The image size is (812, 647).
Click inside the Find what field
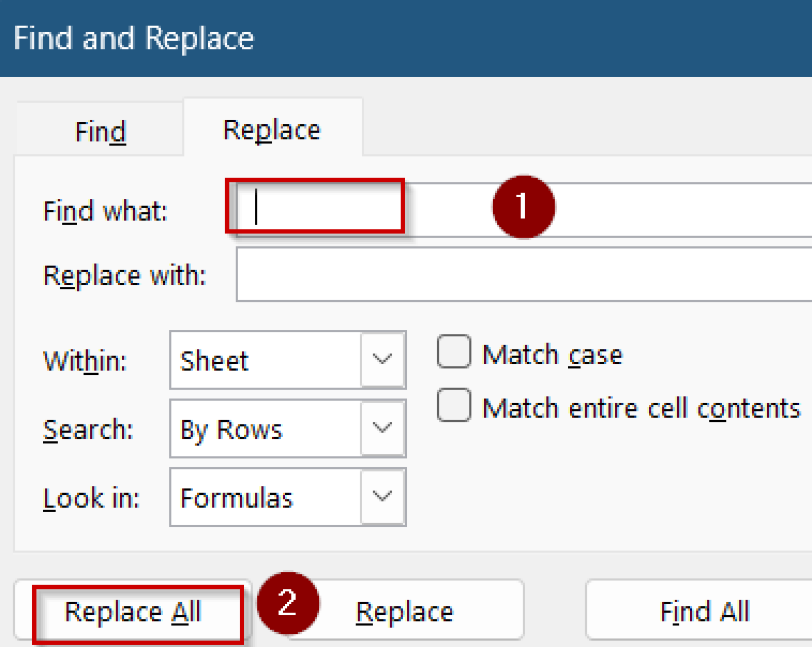pos(317,208)
